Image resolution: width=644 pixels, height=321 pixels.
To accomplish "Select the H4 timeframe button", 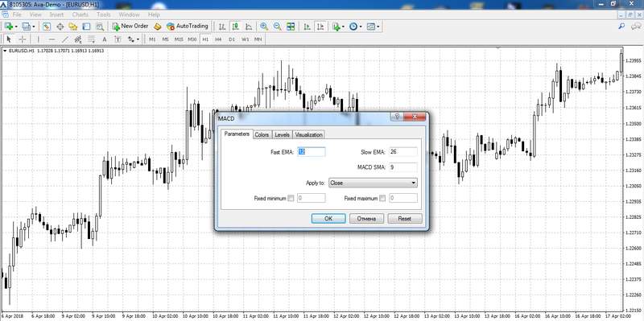I will click(x=218, y=39).
